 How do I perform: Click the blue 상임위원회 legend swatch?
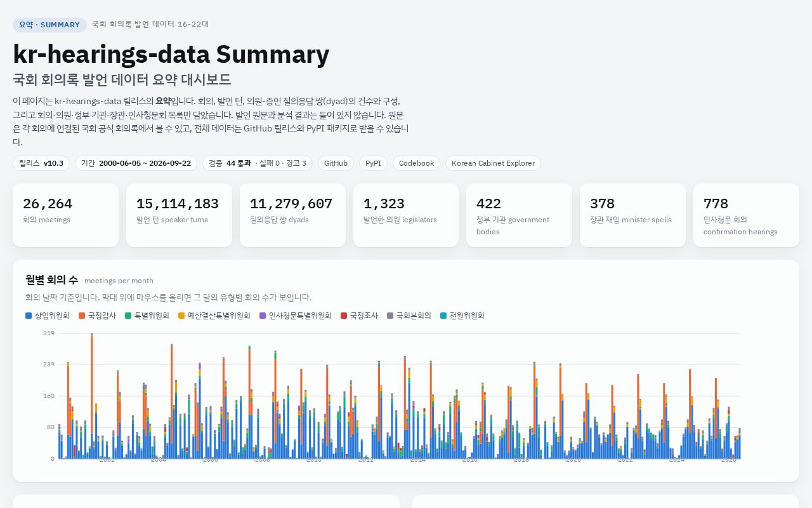(29, 316)
